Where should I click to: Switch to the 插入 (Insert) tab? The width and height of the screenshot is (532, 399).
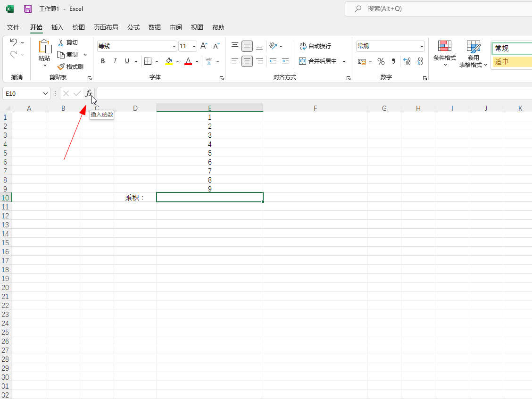click(58, 27)
